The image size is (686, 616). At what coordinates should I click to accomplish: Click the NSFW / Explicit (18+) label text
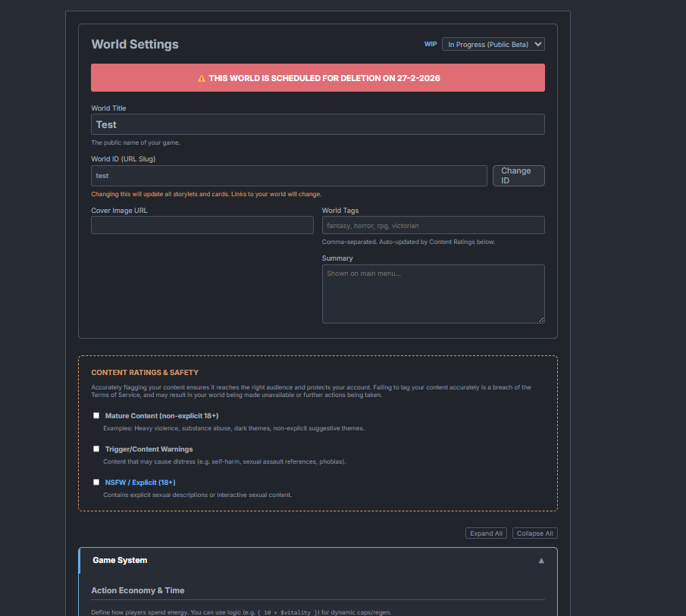(x=140, y=482)
